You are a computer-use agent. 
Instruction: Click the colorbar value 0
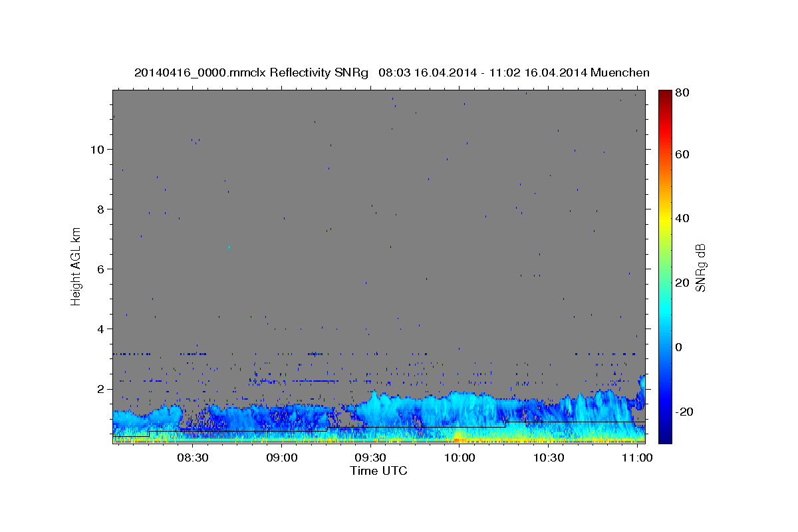(679, 347)
